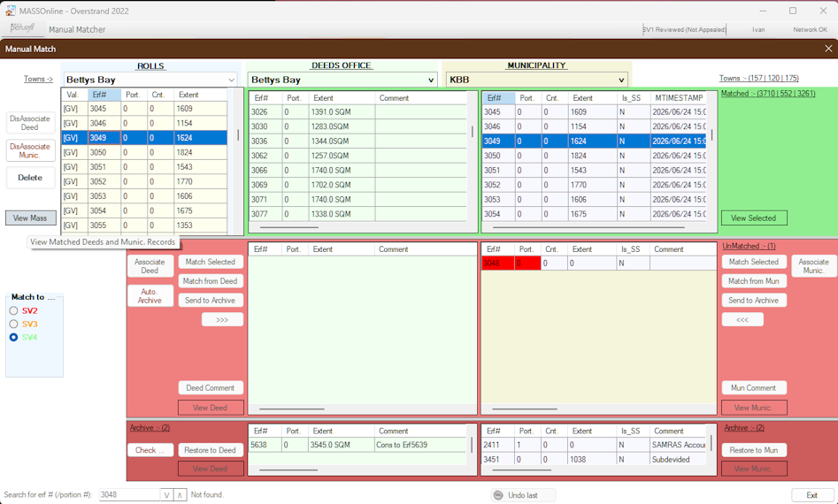The image size is (838, 504).
Task: Click right Archive :- (2) link
Action: click(x=744, y=428)
